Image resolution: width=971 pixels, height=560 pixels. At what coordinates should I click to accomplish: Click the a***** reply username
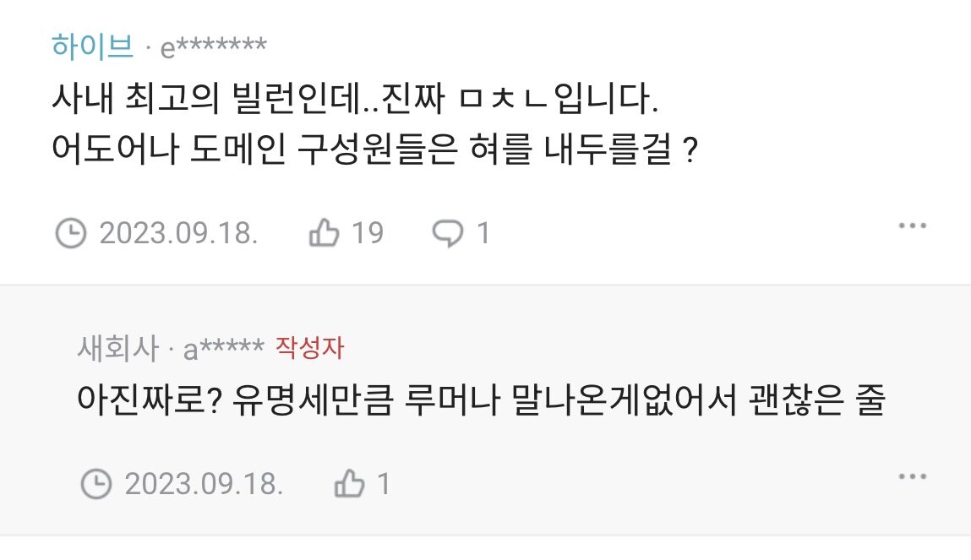pyautogui.click(x=224, y=349)
